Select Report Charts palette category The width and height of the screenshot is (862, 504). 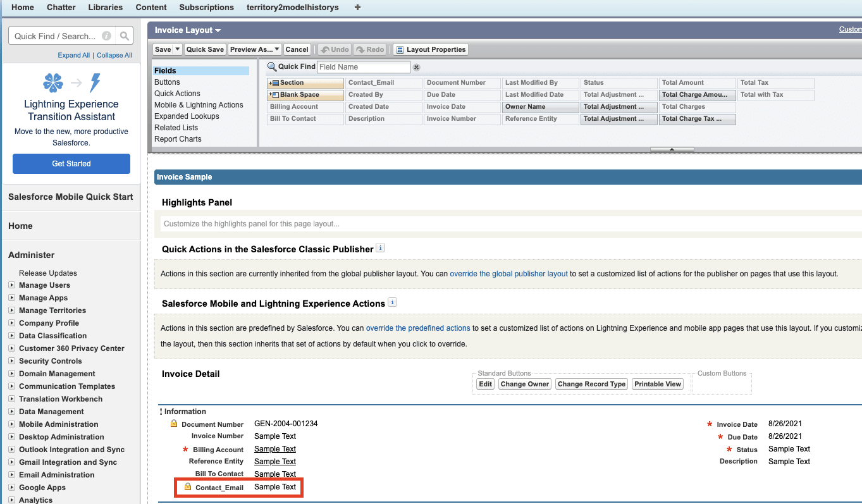click(x=178, y=139)
